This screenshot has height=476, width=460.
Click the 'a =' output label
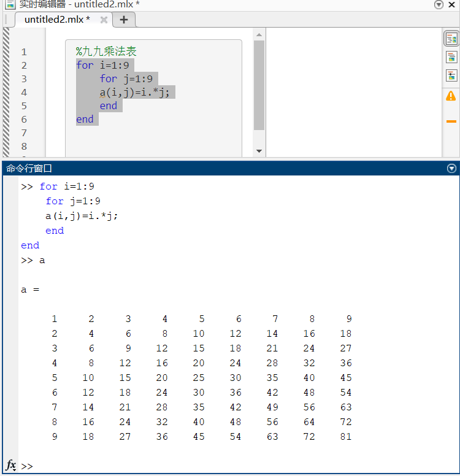coord(30,290)
